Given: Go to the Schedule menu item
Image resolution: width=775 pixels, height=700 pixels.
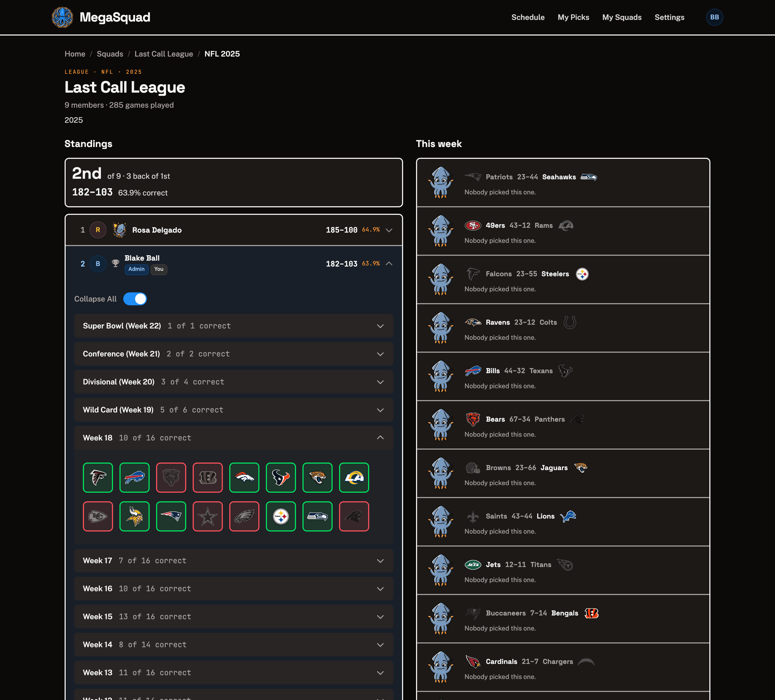Looking at the screenshot, I should [528, 17].
